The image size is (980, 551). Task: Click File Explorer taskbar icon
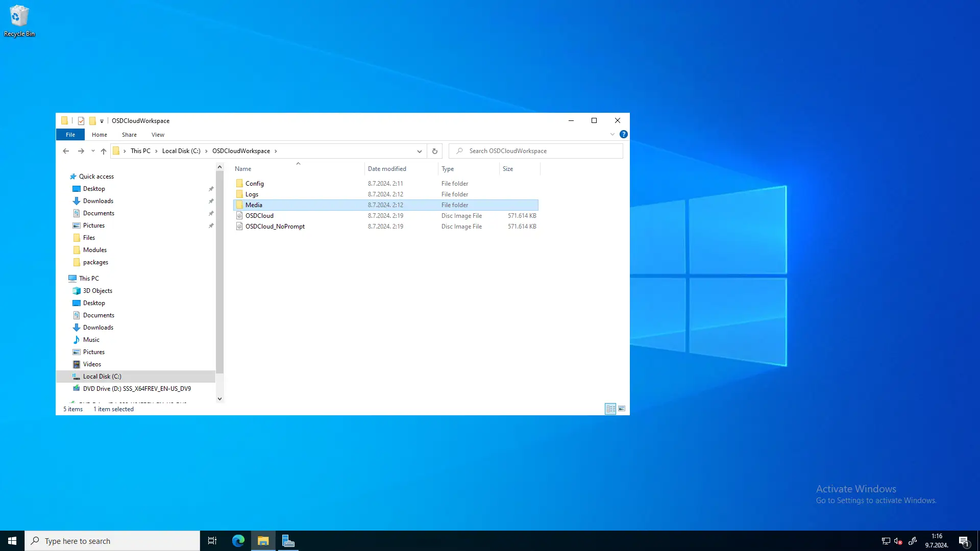click(263, 541)
